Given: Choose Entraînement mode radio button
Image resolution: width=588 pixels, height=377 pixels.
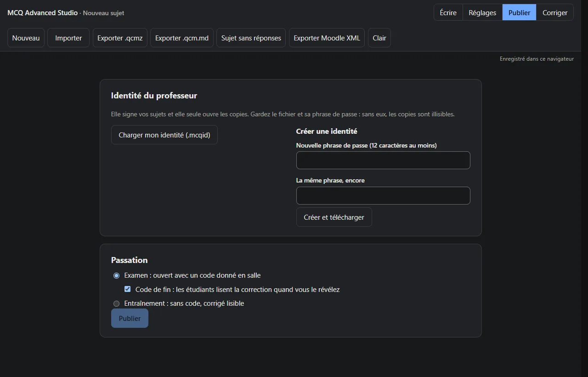Looking at the screenshot, I should pyautogui.click(x=116, y=303).
